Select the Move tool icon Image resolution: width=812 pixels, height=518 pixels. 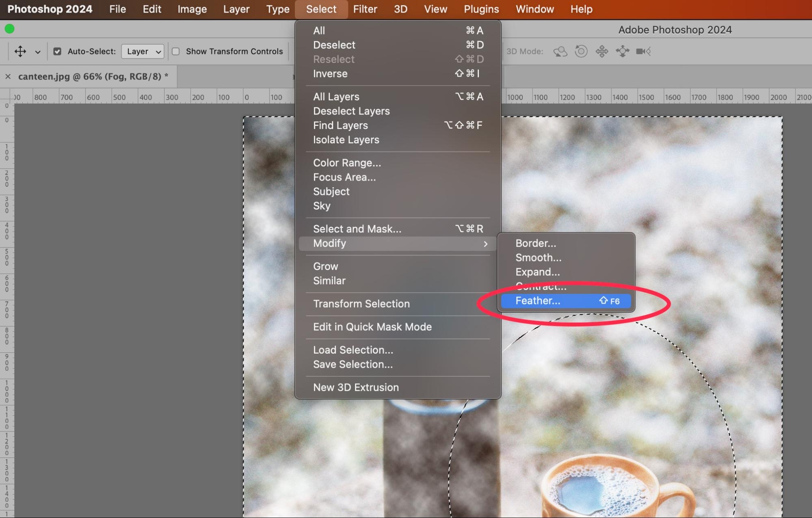(x=20, y=52)
